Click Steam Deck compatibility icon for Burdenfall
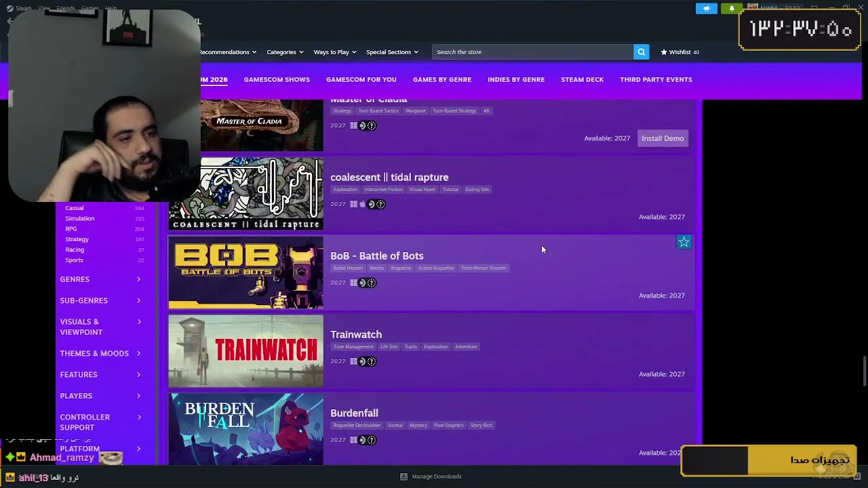Screen dimensions: 868x488 [367, 440]
